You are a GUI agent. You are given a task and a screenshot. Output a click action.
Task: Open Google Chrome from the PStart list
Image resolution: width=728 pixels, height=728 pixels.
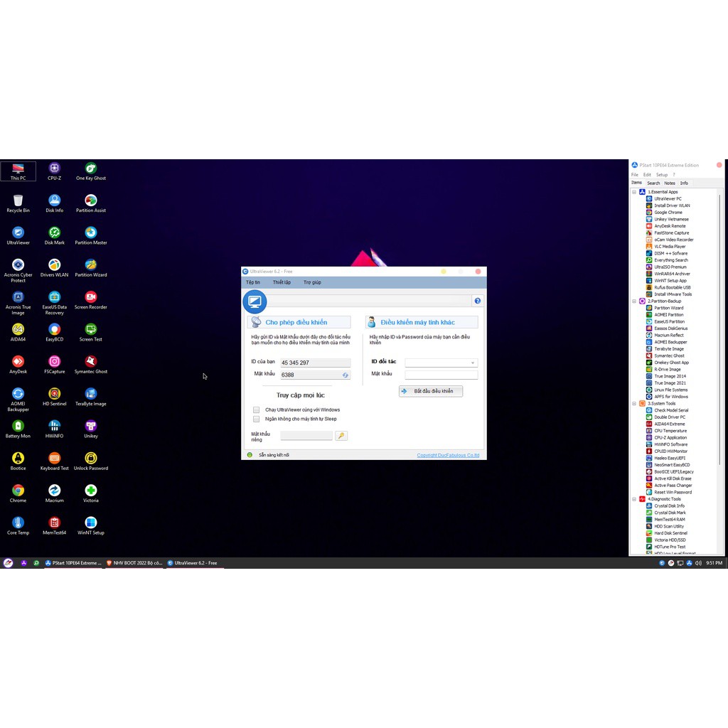coord(668,212)
